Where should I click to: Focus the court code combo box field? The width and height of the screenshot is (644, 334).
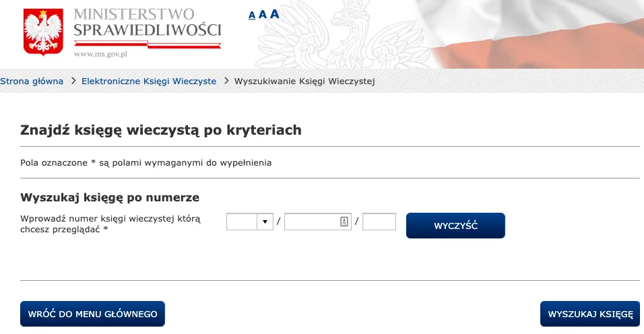pos(242,222)
